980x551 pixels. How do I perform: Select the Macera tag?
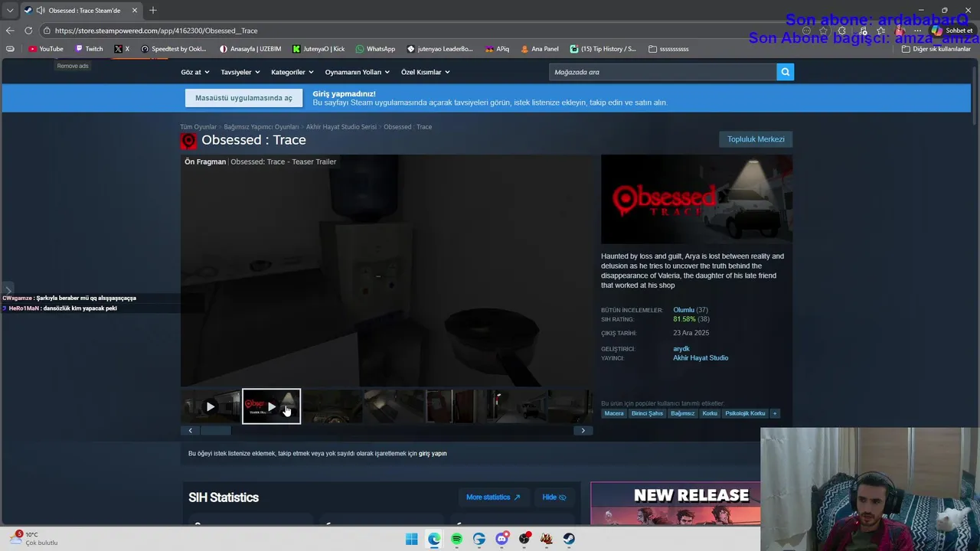click(614, 413)
